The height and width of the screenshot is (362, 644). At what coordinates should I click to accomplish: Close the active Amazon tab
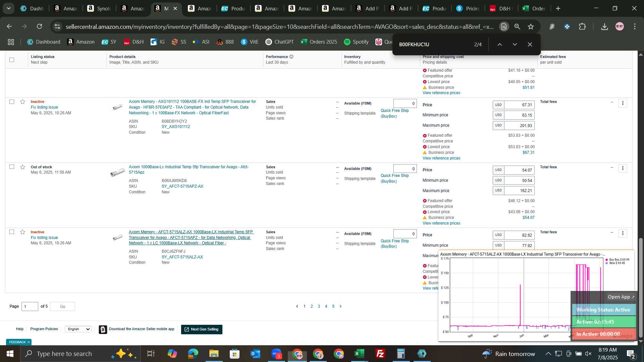click(x=175, y=8)
